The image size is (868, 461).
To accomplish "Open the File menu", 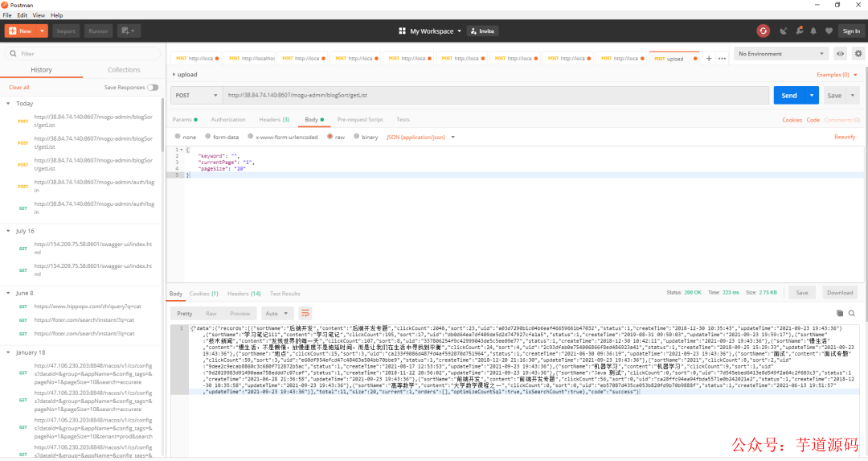I will coord(7,15).
